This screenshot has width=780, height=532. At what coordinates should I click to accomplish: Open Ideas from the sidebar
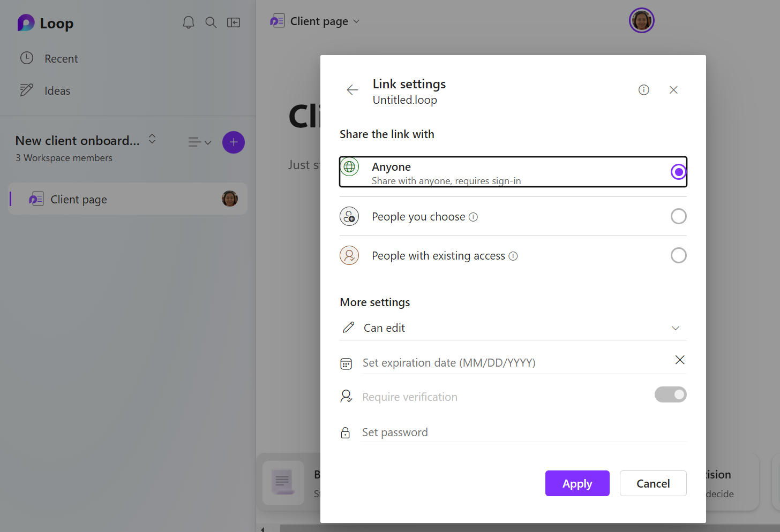57,90
